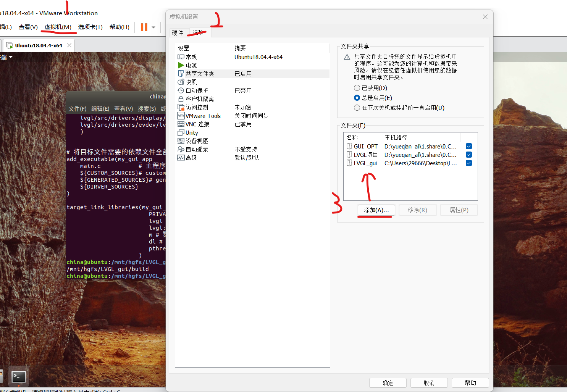Click the 共享文件夹 shared folders icon
This screenshot has height=392, width=567.
(x=181, y=74)
